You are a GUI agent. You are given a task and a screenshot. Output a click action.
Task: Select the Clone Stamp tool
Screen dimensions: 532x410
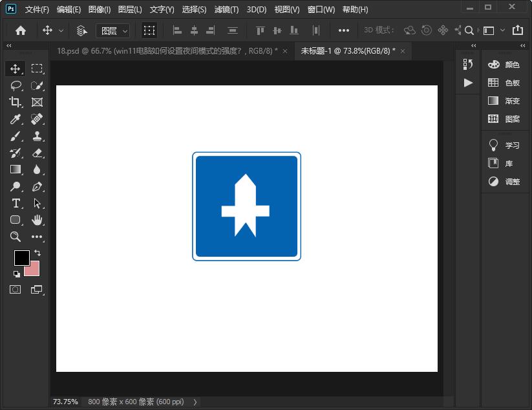pyautogui.click(x=37, y=136)
